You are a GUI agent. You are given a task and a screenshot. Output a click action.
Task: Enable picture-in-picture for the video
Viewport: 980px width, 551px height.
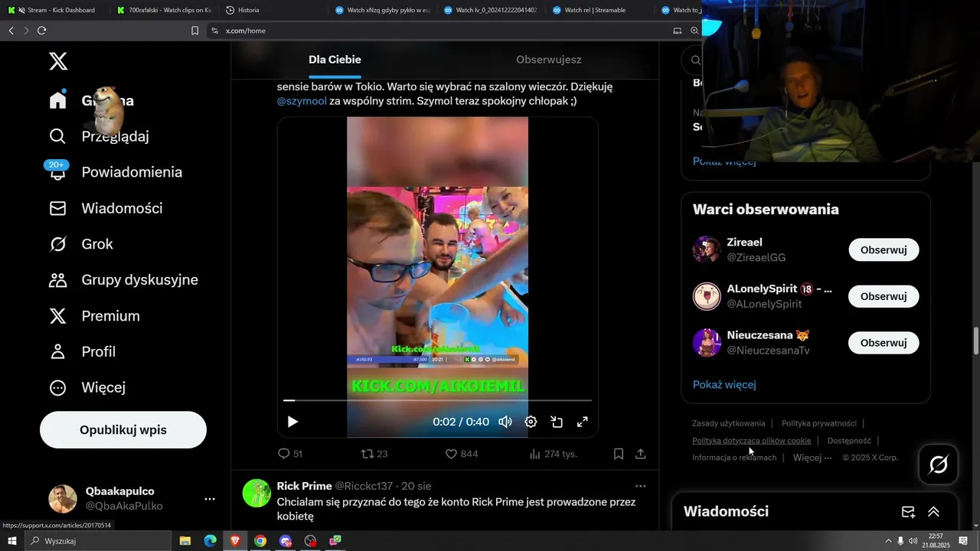click(557, 422)
